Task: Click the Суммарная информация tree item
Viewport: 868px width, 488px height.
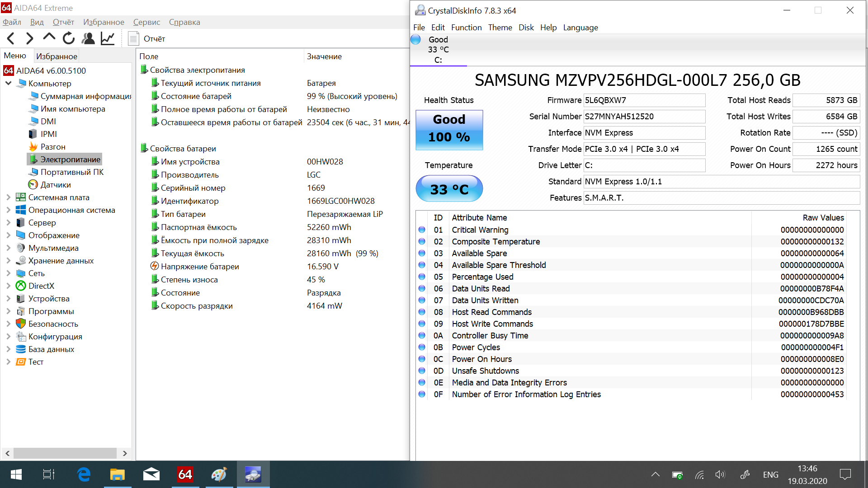Action: pos(80,96)
